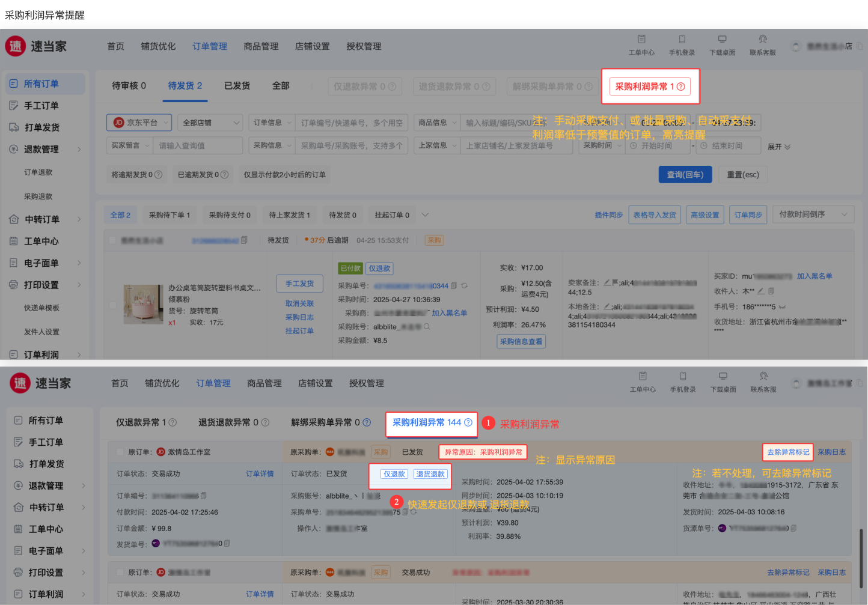Viewport: 868px width, 605px height.
Task: Expand more filters with 展开
Action: 778,147
